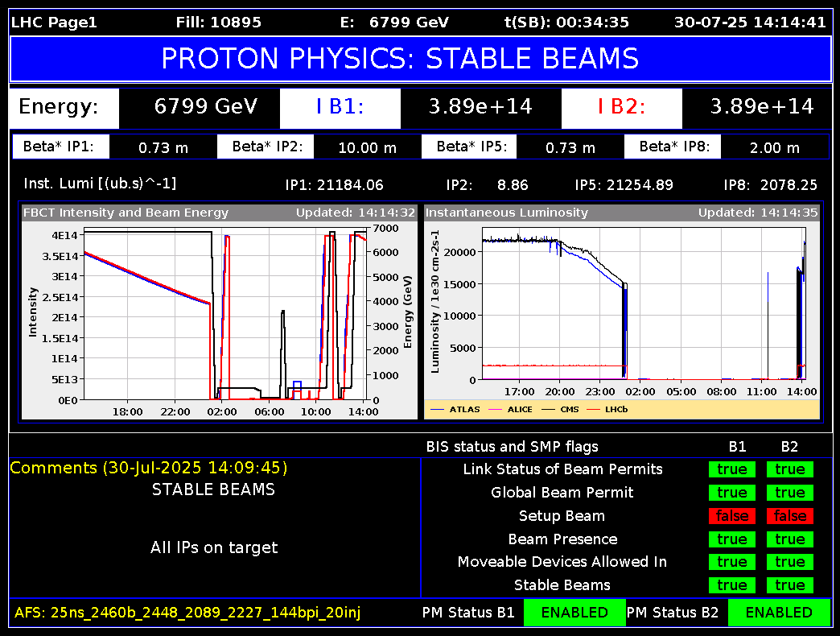Click PM Status B1 ENABLED button
840x636 pixels.
click(x=574, y=613)
